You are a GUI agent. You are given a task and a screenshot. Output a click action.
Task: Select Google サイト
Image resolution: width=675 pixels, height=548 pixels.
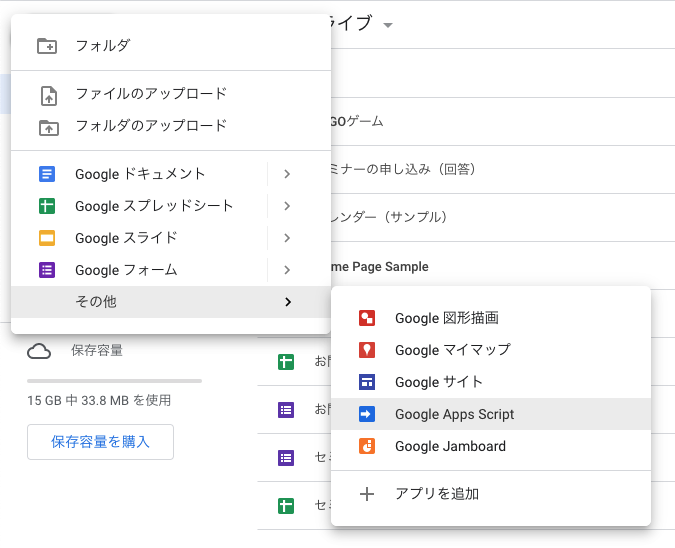(491, 382)
